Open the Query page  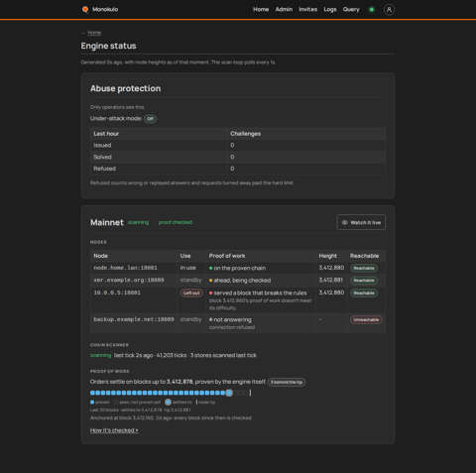(351, 9)
